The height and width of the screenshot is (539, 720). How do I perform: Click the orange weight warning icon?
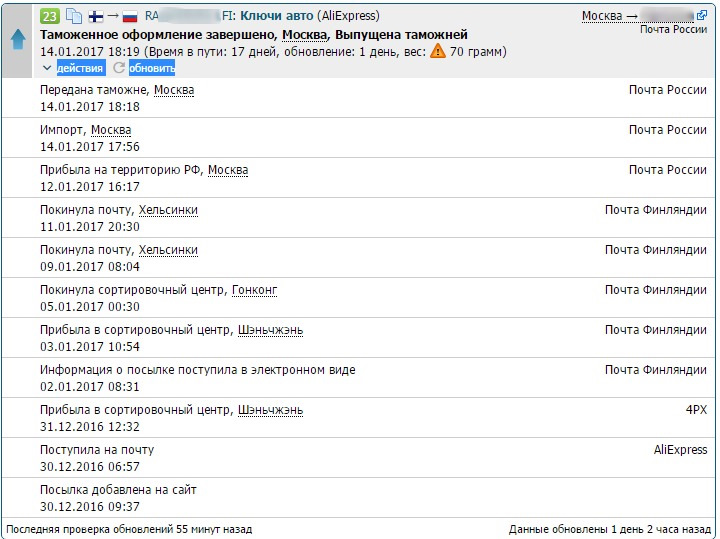tap(437, 52)
